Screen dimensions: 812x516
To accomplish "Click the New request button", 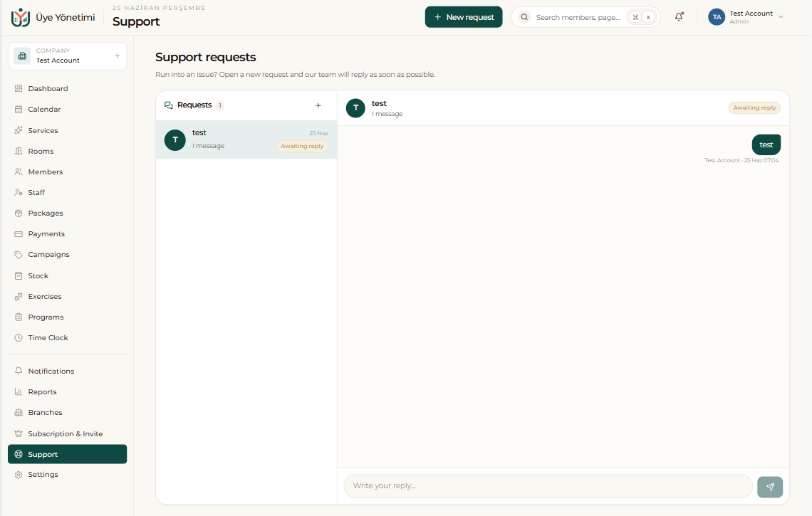I will 464,17.
